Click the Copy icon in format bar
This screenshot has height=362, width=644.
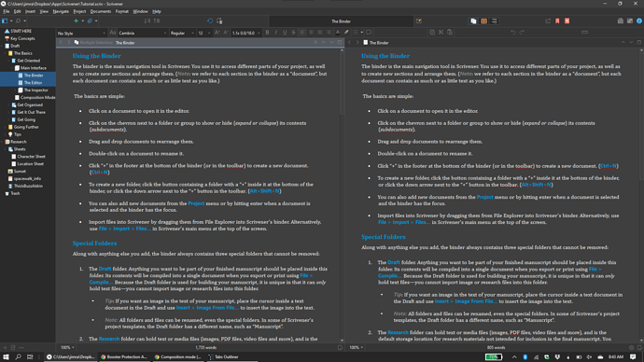coord(432,33)
